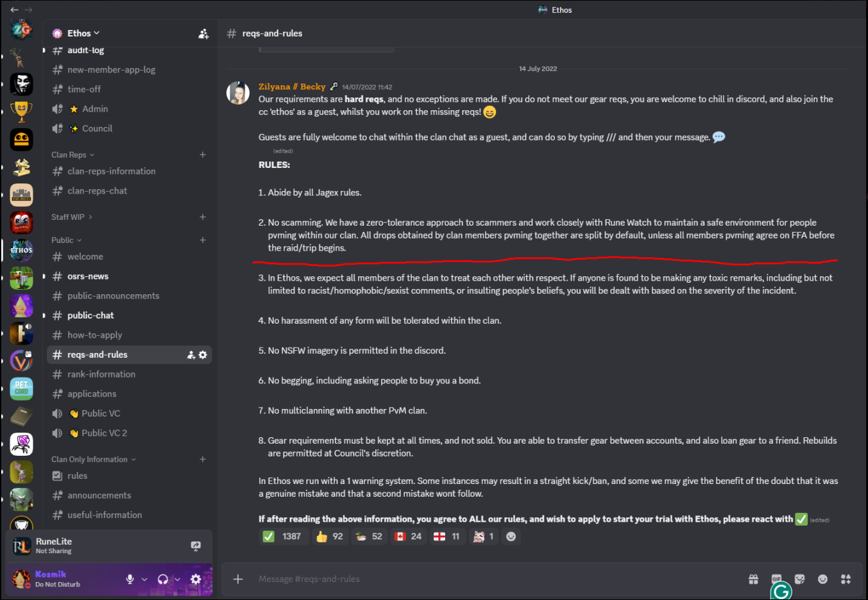Click the Zilyana // Becky username
Image resolution: width=868 pixels, height=600 pixels.
[292, 87]
